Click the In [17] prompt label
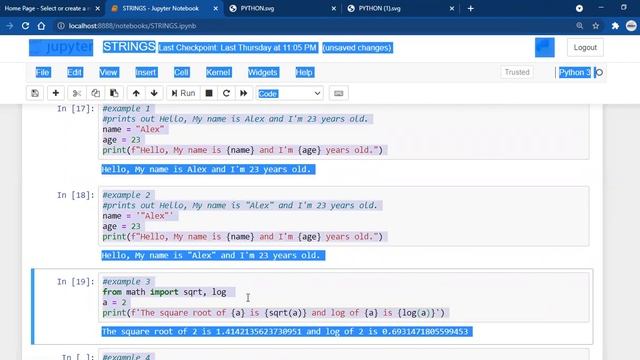The height and width of the screenshot is (360, 640). (76, 109)
